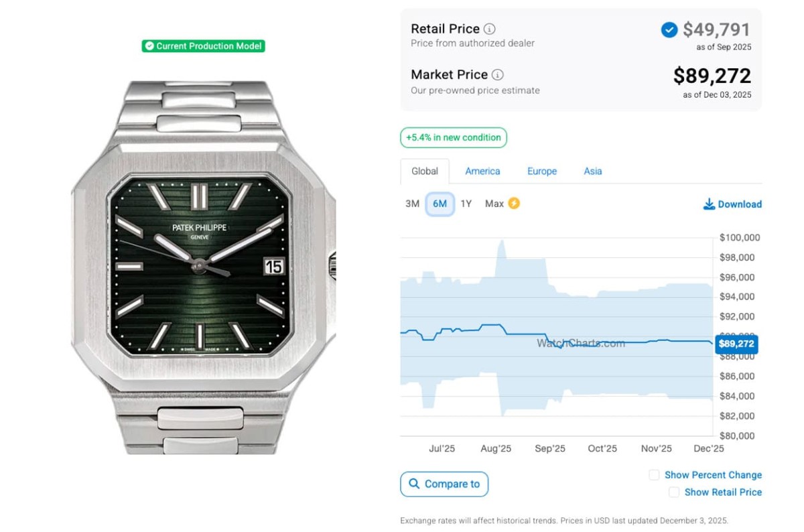
Task: Click the Market Price info icon
Action: (498, 74)
